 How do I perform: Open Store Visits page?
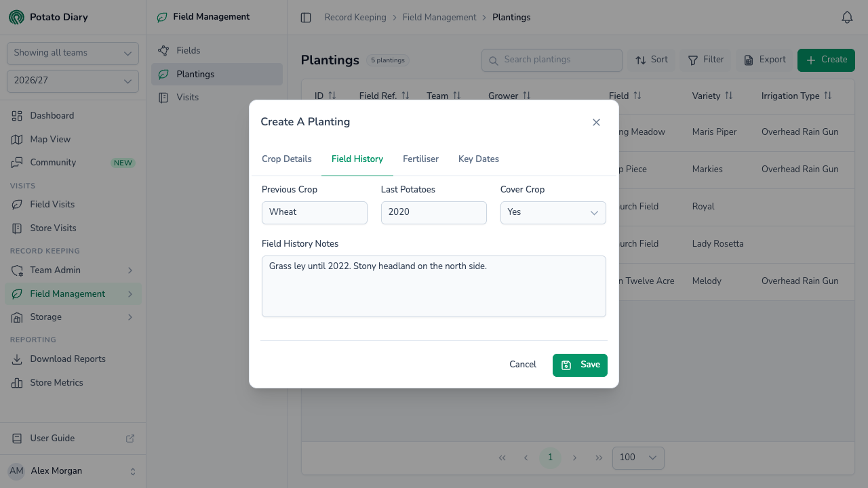(73, 228)
